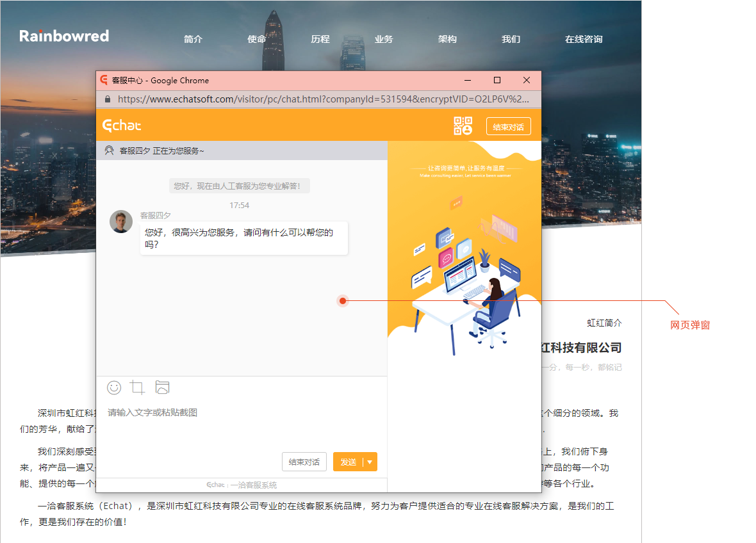This screenshot has height=543, width=756.
Task: Click the QR code icon in header
Action: pyautogui.click(x=463, y=126)
